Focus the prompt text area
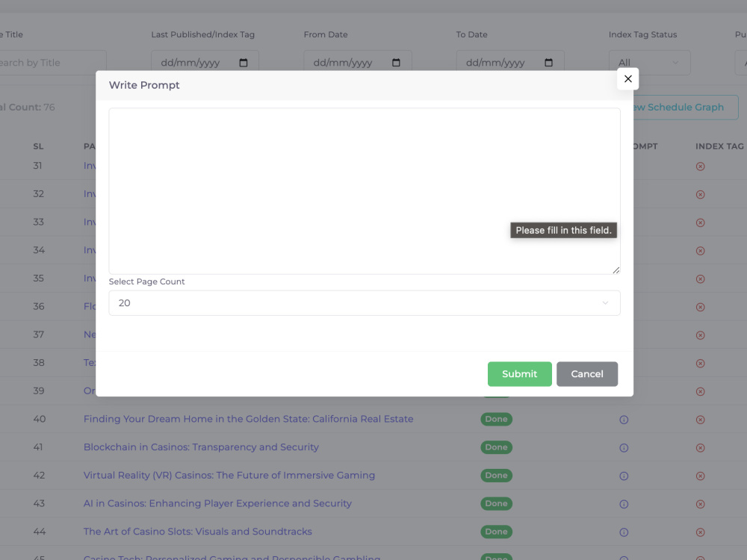 coord(365,191)
